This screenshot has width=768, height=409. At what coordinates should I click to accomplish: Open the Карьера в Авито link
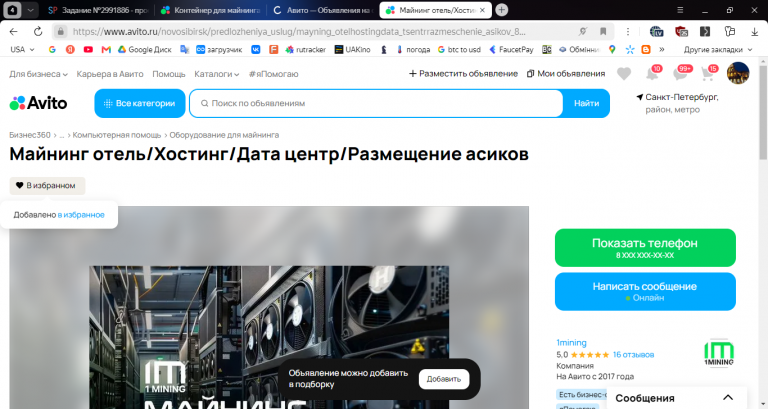[x=110, y=74]
